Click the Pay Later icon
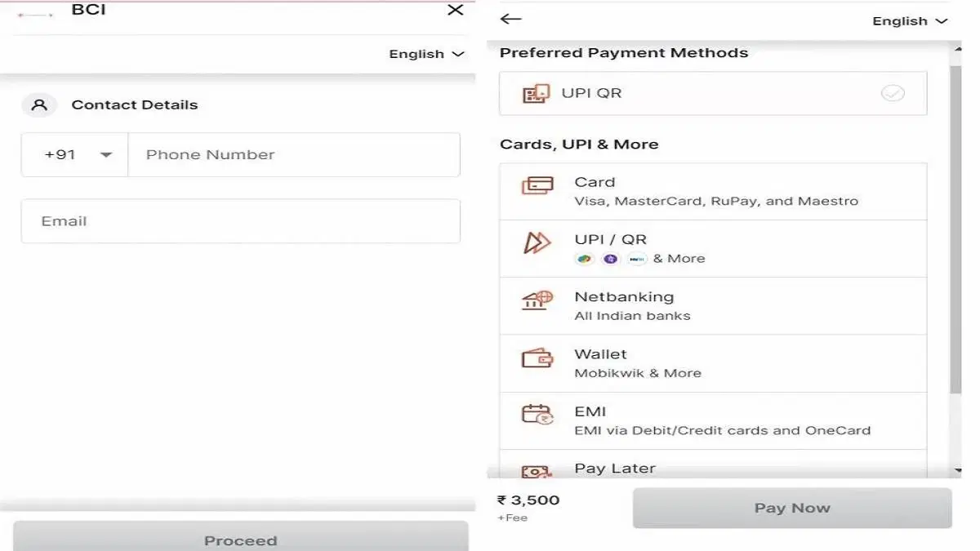The width and height of the screenshot is (980, 551). (535, 469)
